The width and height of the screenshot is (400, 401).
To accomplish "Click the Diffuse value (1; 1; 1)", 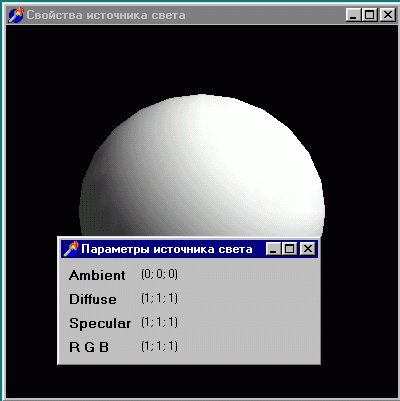I will click(x=159, y=298).
